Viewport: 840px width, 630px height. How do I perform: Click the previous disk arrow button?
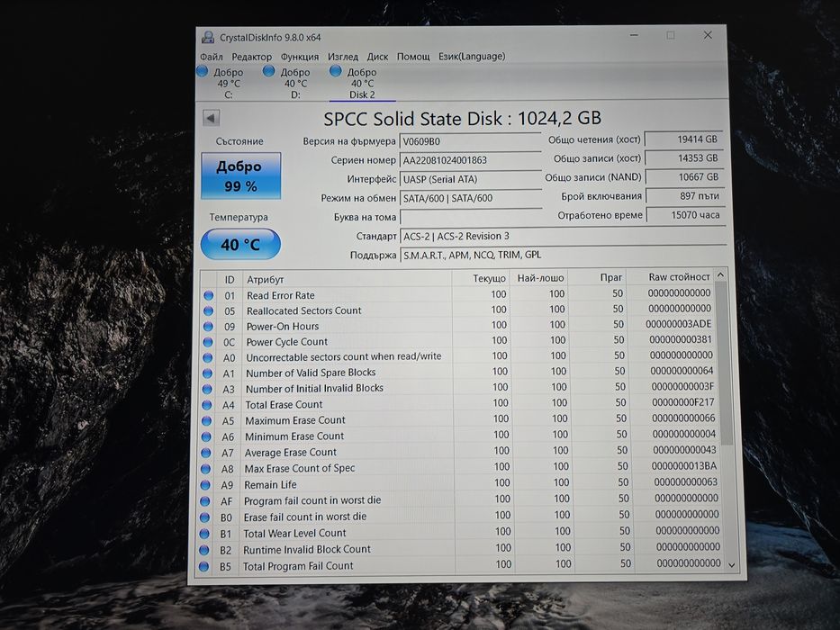[x=211, y=118]
